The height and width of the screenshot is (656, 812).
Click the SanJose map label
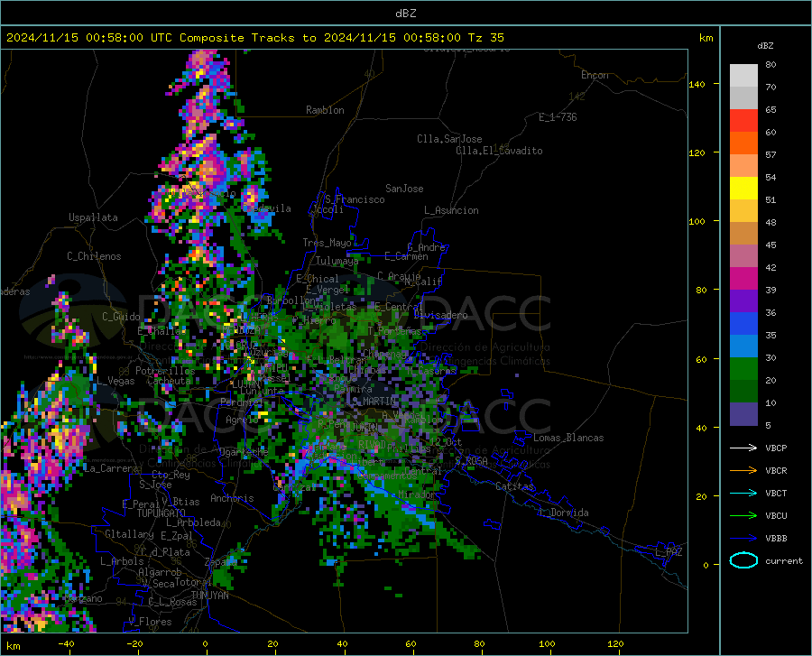pos(404,189)
